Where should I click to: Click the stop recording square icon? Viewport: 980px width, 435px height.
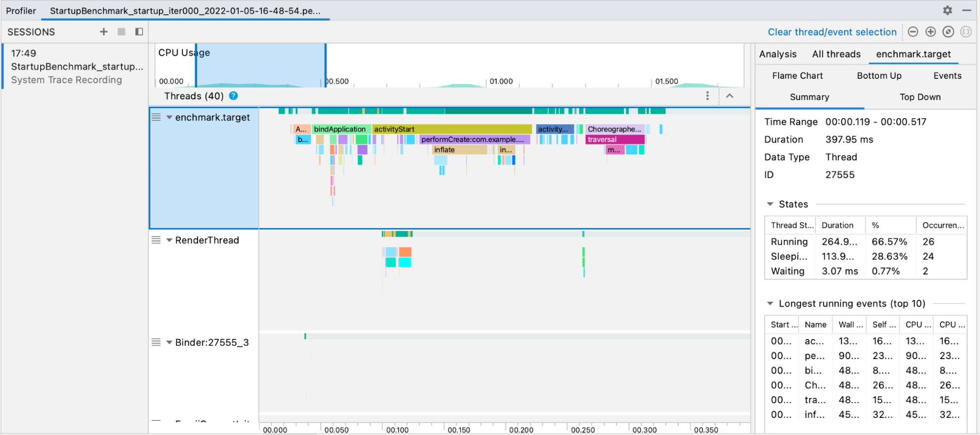coord(122,32)
